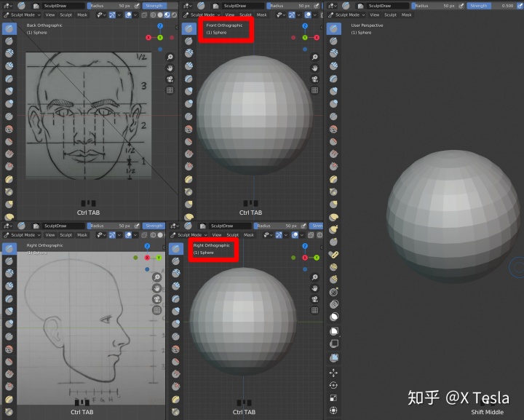Select the Flatten brush in User Perspective viewport
524x420 pixels.
(333, 141)
